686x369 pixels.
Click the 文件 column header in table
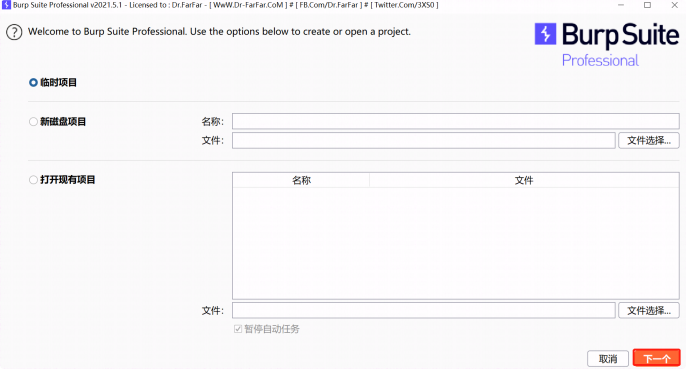tap(524, 180)
